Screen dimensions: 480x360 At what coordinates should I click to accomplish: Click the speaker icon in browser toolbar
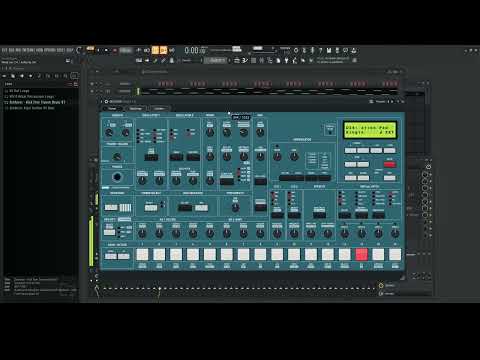pos(22,76)
